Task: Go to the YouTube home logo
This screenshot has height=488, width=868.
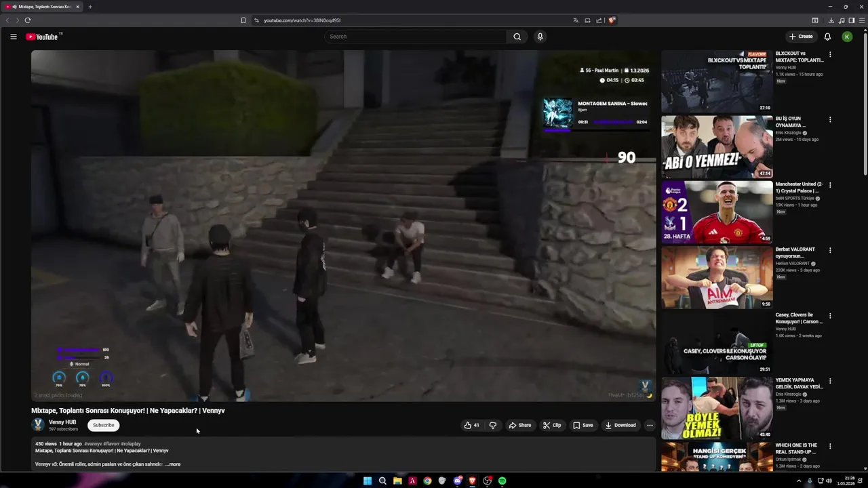Action: (42, 37)
